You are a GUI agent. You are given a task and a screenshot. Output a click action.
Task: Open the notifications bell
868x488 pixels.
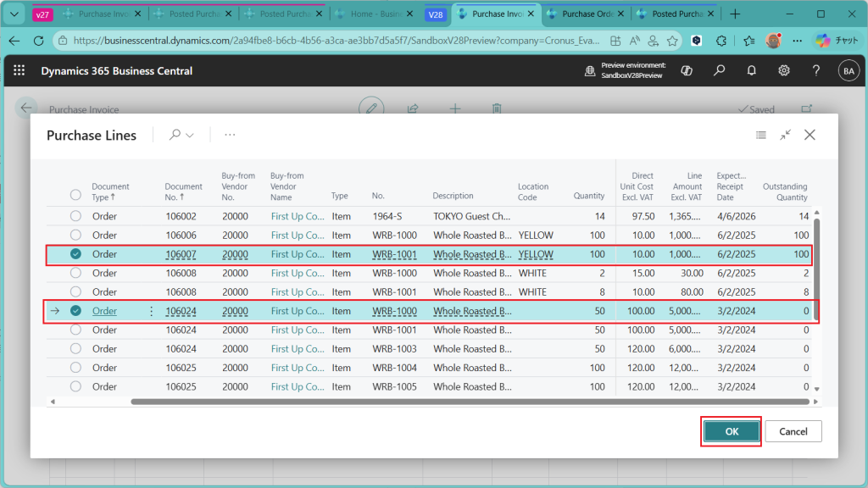click(x=751, y=71)
